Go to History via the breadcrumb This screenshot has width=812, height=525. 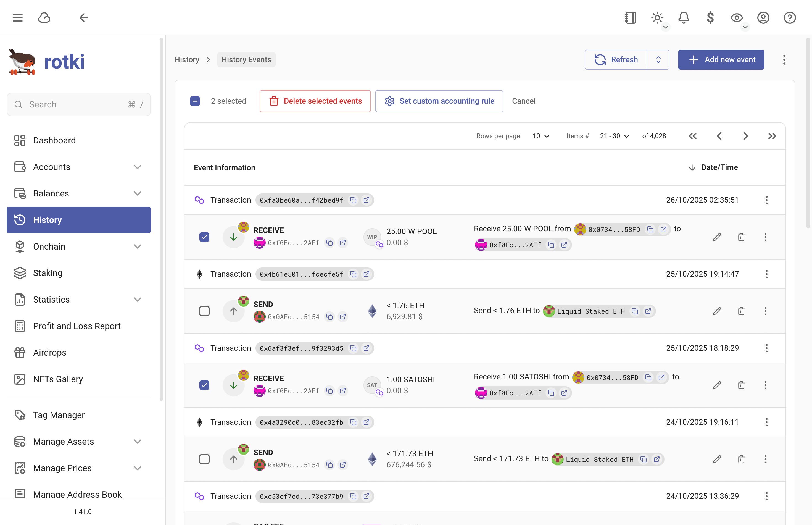(187, 59)
